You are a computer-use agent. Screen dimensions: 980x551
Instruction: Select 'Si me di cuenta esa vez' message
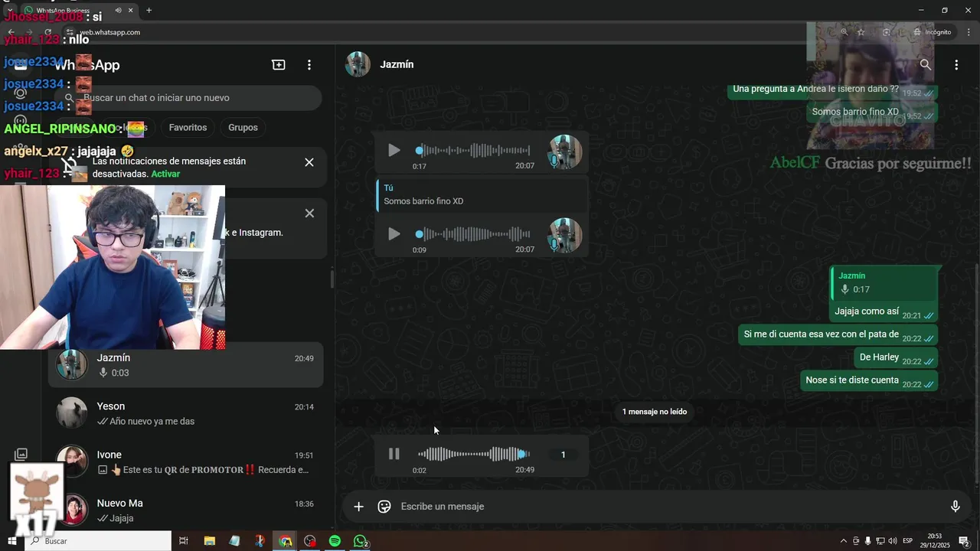838,335
